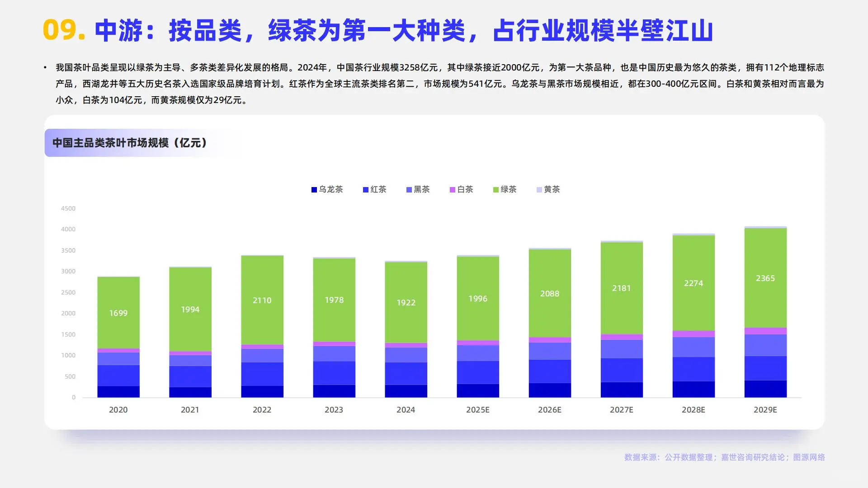Click the 2365 value label on the 2029E bar
Screen dimensions: 868x488
point(765,278)
